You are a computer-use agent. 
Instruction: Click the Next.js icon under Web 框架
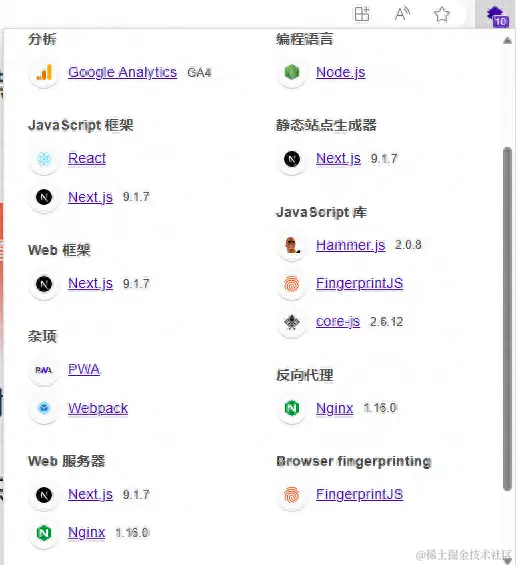pyautogui.click(x=44, y=284)
